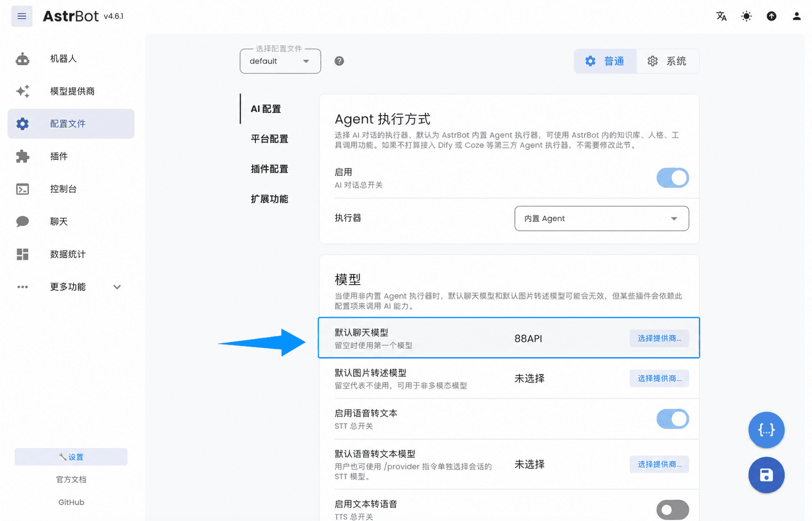Open the user account icon
Screen dimensions: 812x521
[796, 16]
